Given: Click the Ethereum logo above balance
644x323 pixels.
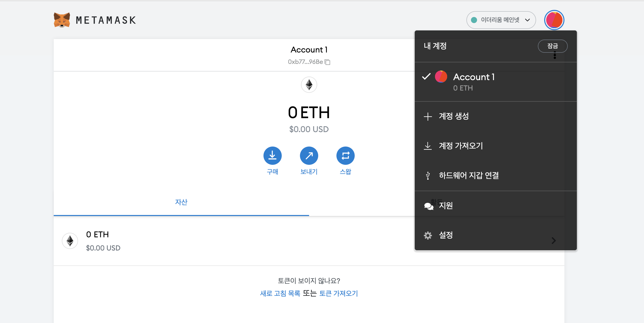Looking at the screenshot, I should 309,85.
